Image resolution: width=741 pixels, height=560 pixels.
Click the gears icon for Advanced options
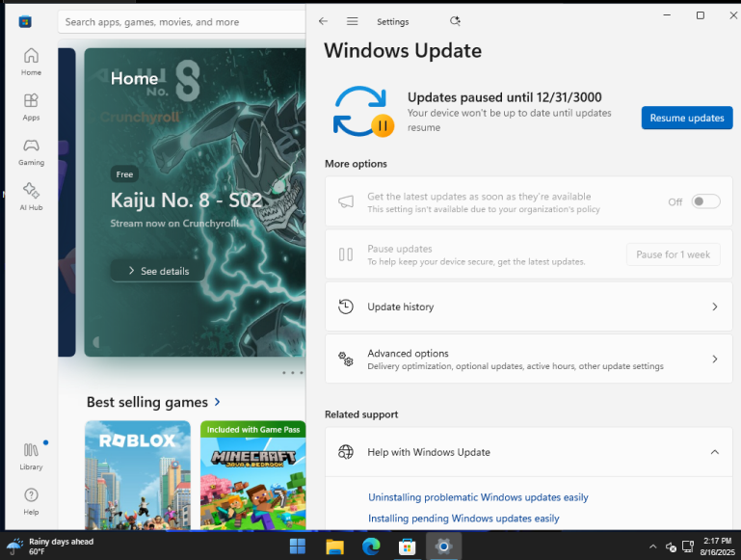tap(346, 360)
